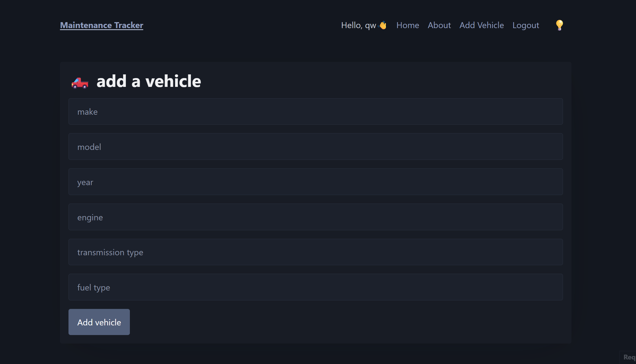Toggle the lightbulb theme switcher icon

559,25
